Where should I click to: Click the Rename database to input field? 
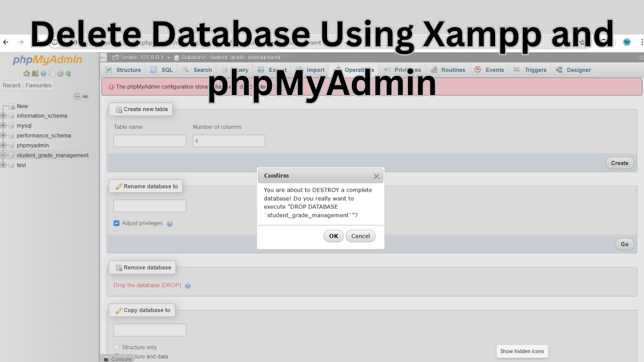coord(150,206)
